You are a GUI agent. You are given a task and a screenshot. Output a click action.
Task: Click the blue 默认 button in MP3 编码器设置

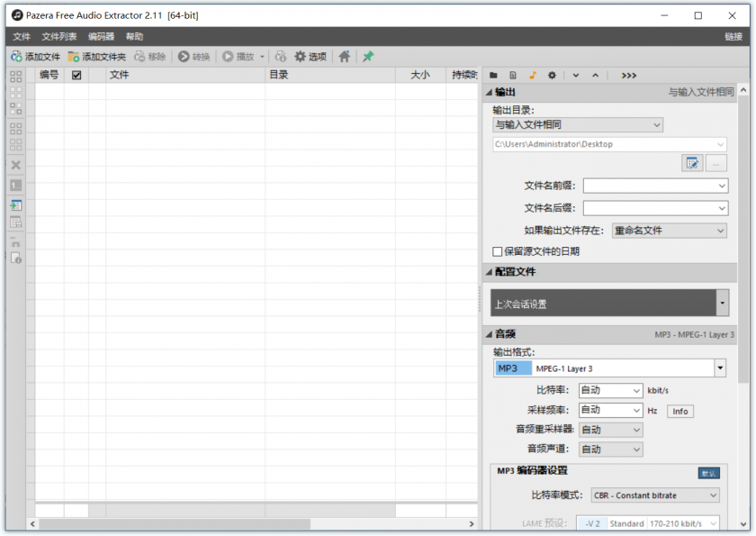point(709,473)
